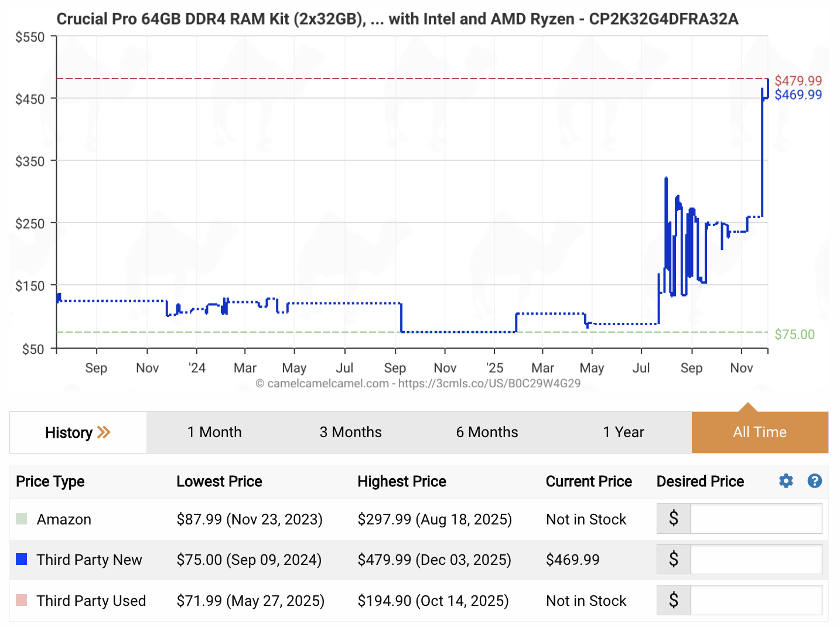Click the "'25" x-axis year label
The image size is (840, 627).
pos(494,368)
